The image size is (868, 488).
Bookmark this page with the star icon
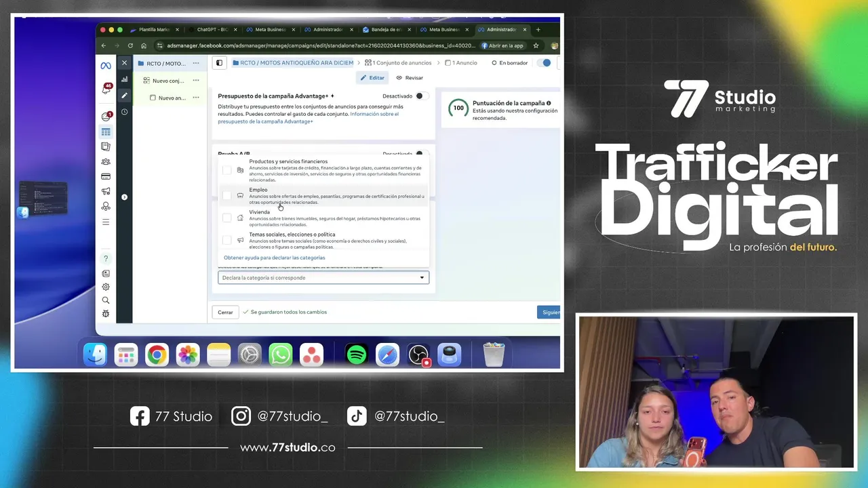(536, 46)
